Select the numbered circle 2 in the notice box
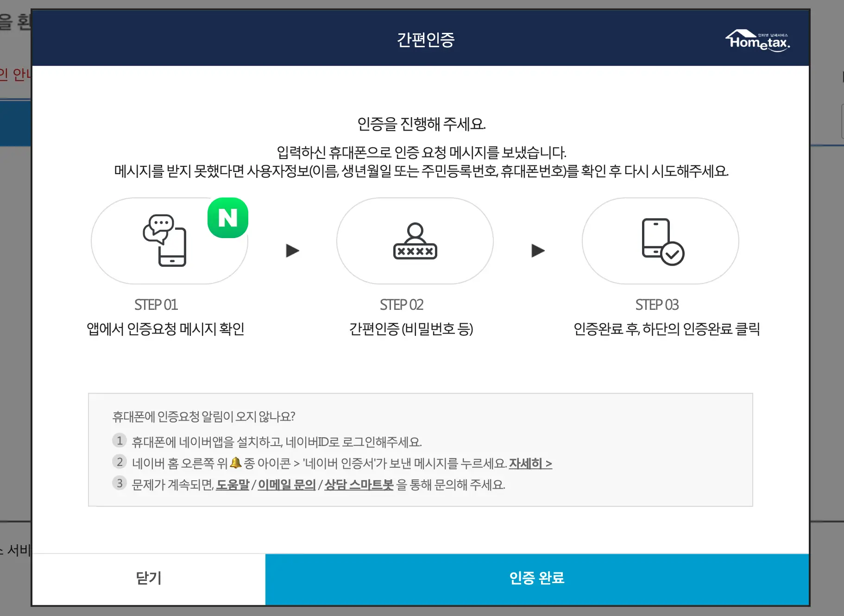 120,462
